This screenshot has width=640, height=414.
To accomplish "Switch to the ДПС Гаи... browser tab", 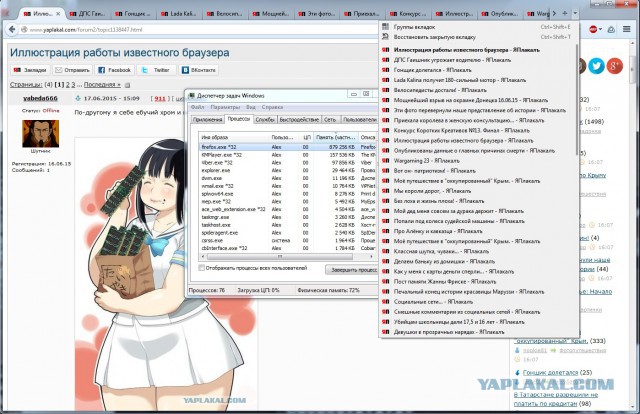I will click(87, 13).
